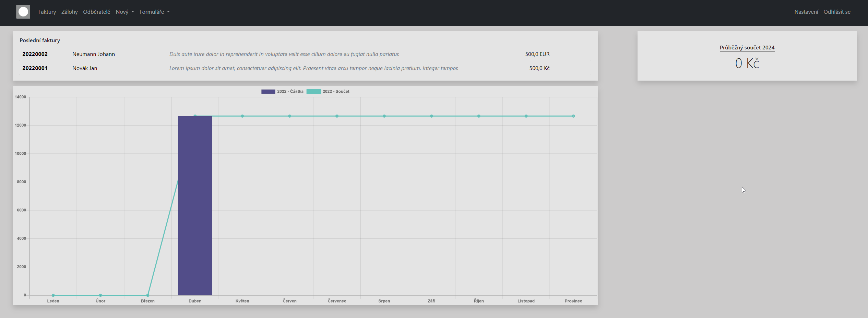Select customer Neumann Johann
Image resolution: width=868 pixels, height=318 pixels.
[94, 54]
